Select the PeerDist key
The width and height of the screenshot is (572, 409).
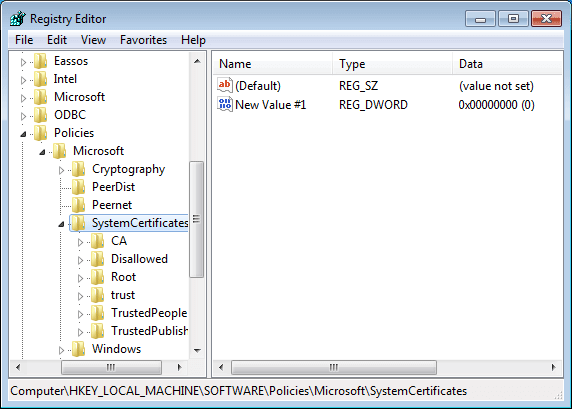click(113, 187)
